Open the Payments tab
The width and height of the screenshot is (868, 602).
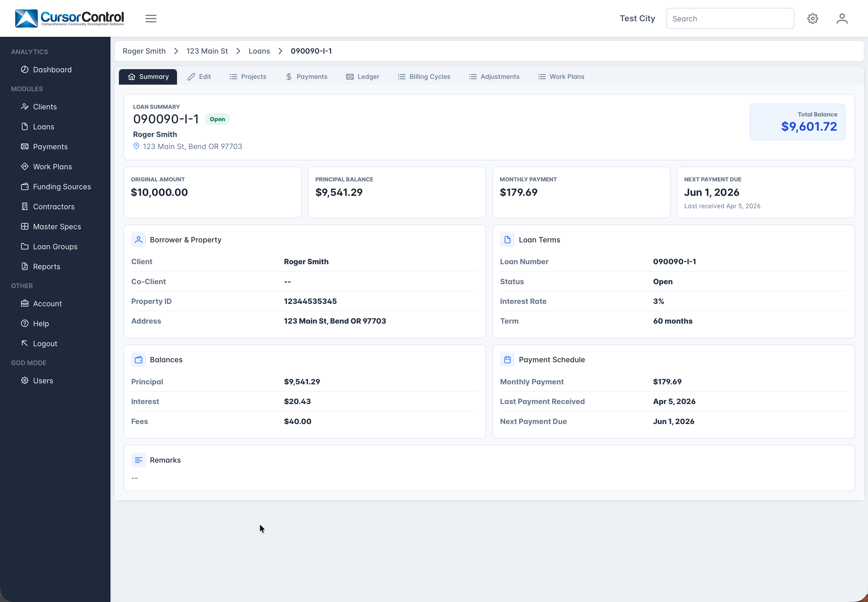click(306, 76)
